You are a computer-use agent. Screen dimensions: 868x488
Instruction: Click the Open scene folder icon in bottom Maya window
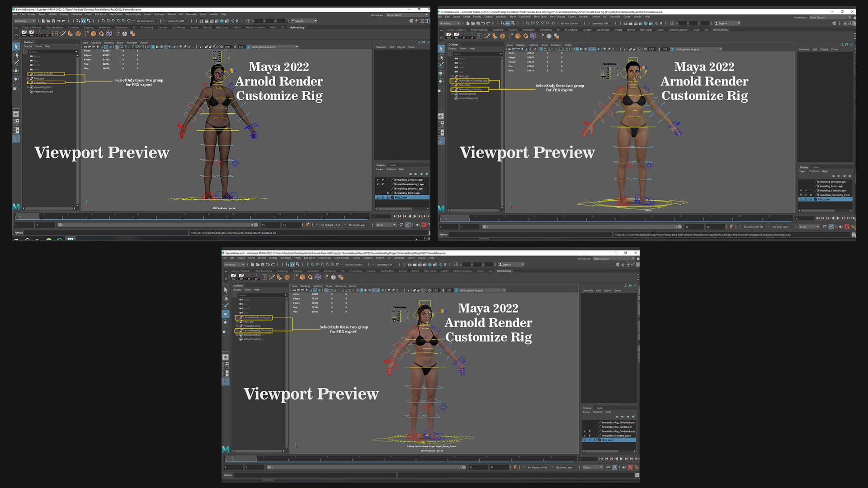pyautogui.click(x=257, y=264)
